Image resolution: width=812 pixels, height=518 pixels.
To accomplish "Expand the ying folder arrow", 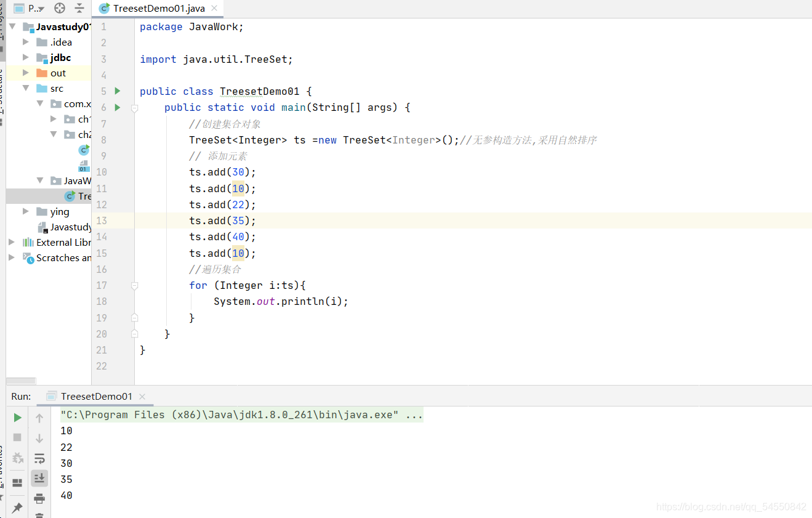I will pyautogui.click(x=25, y=211).
